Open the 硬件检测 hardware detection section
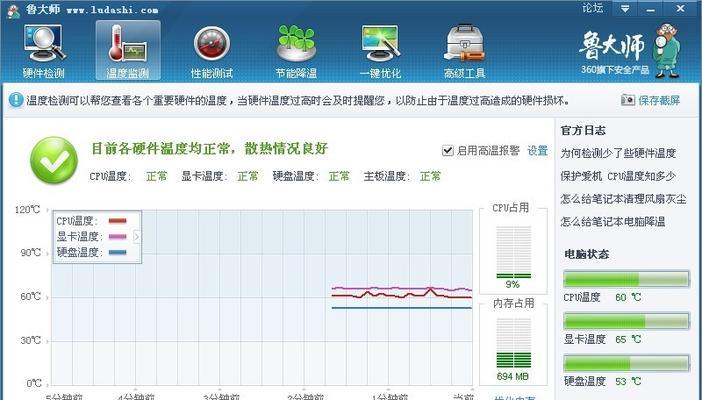702x400 pixels. (44, 51)
